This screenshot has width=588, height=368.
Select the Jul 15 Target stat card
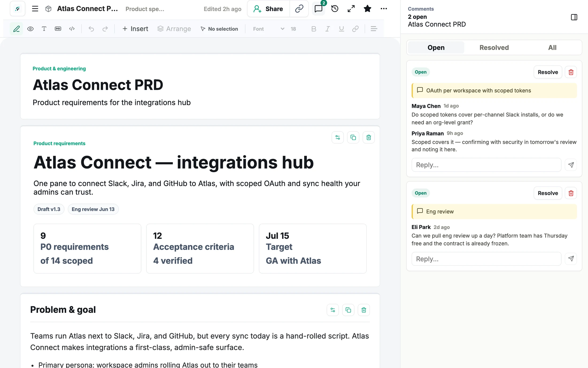[x=313, y=248]
